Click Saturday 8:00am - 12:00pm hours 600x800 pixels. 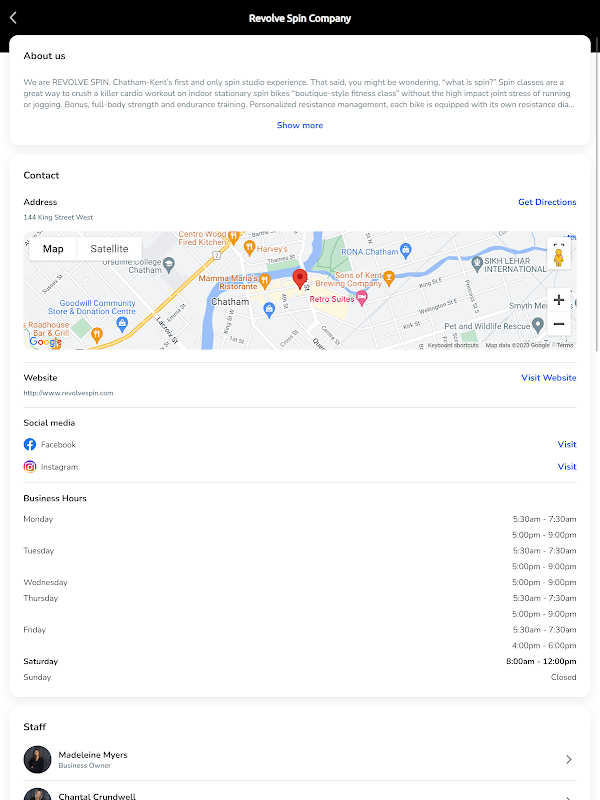click(541, 661)
